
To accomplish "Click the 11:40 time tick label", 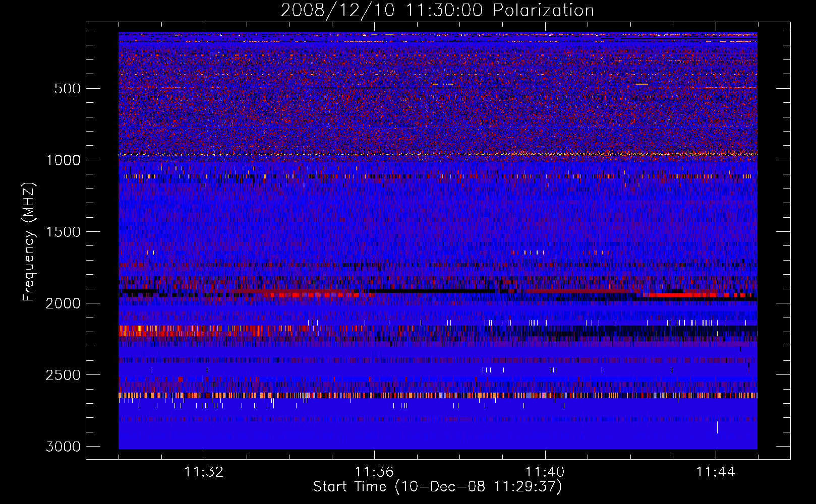I will [545, 472].
